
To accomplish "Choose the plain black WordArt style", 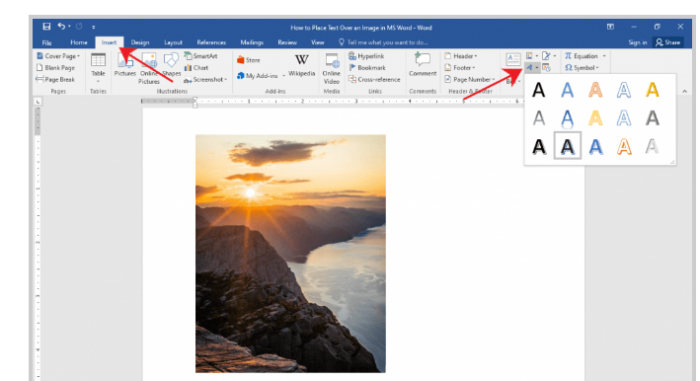I will click(x=539, y=90).
